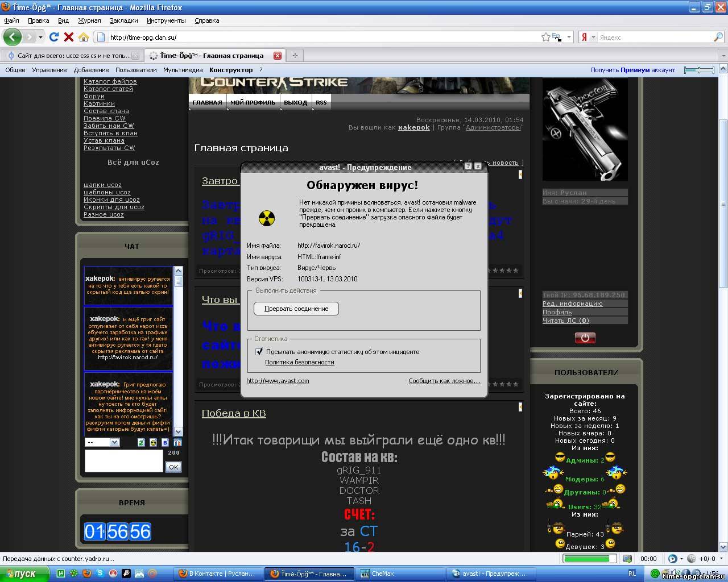Open the Журнал menu
Image resolution: width=728 pixels, height=582 pixels.
tap(89, 20)
